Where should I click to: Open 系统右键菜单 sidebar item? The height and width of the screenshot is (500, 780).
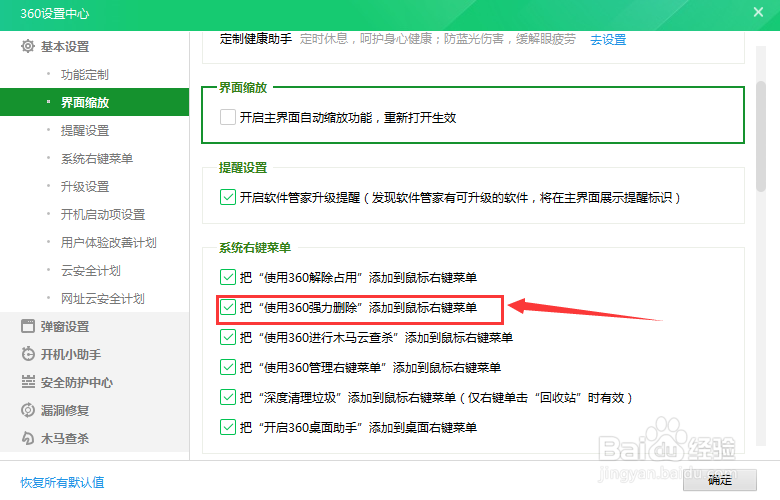click(x=97, y=159)
